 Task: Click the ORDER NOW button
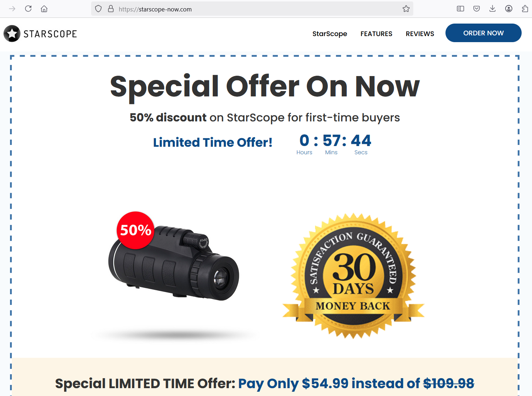(x=483, y=33)
